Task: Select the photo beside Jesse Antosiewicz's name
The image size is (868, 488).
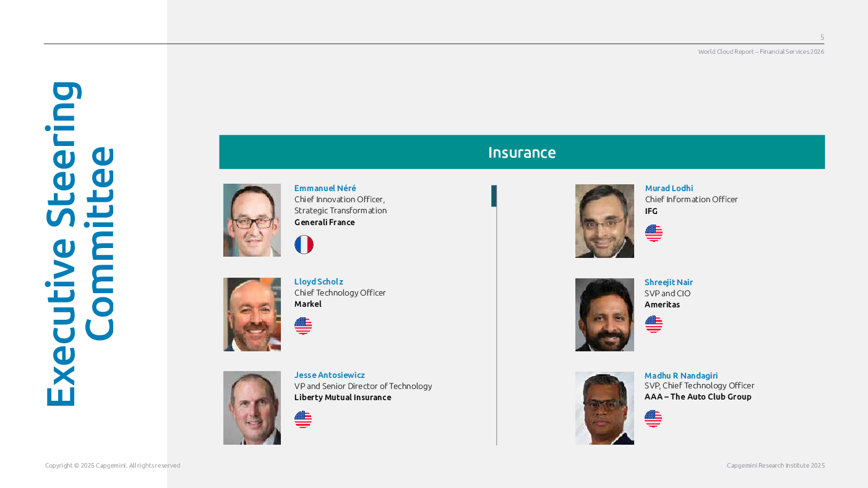Action: coord(252,408)
